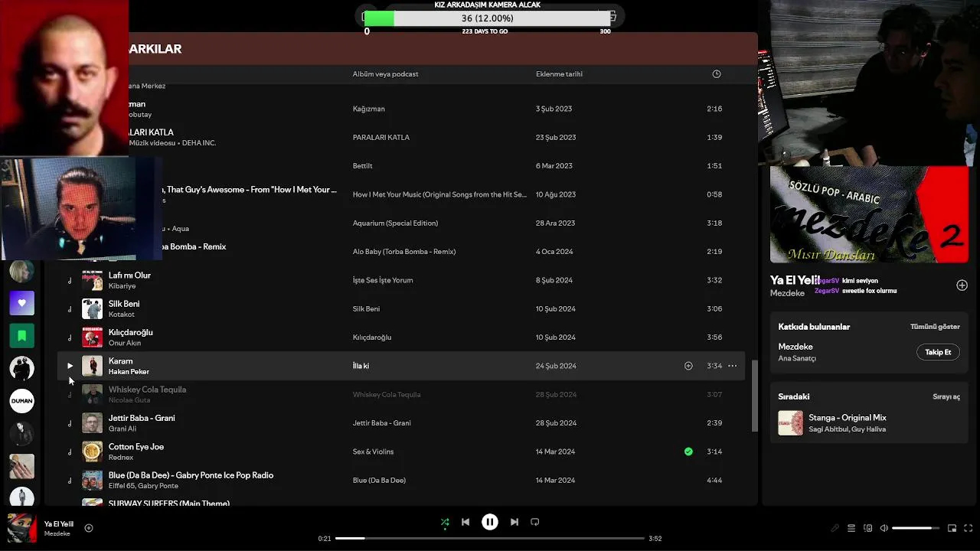Click Blue (Da Ba Dee) cover art
Viewport: 980px width, 551px height.
click(92, 481)
